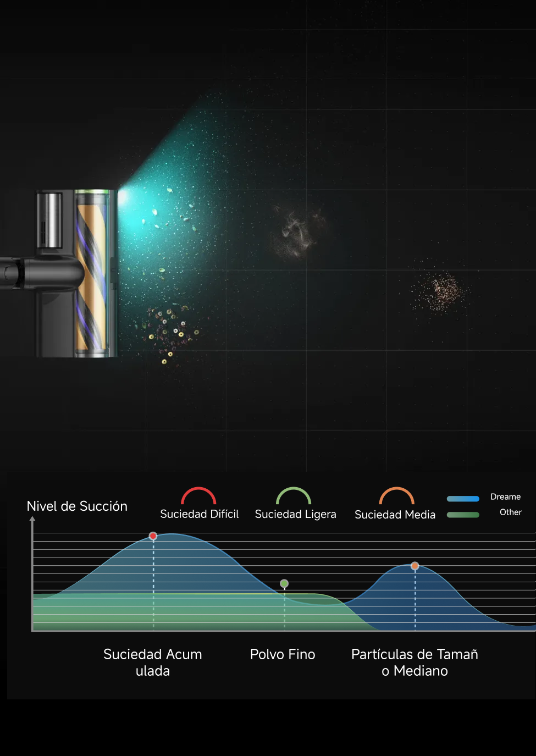Click the red peak marker on graph

coord(153,536)
